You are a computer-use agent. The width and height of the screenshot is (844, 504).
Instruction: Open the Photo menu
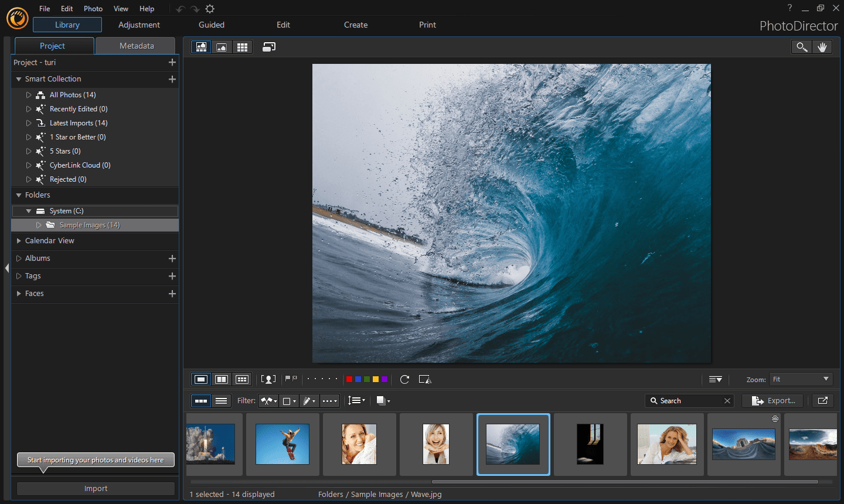tap(93, 9)
